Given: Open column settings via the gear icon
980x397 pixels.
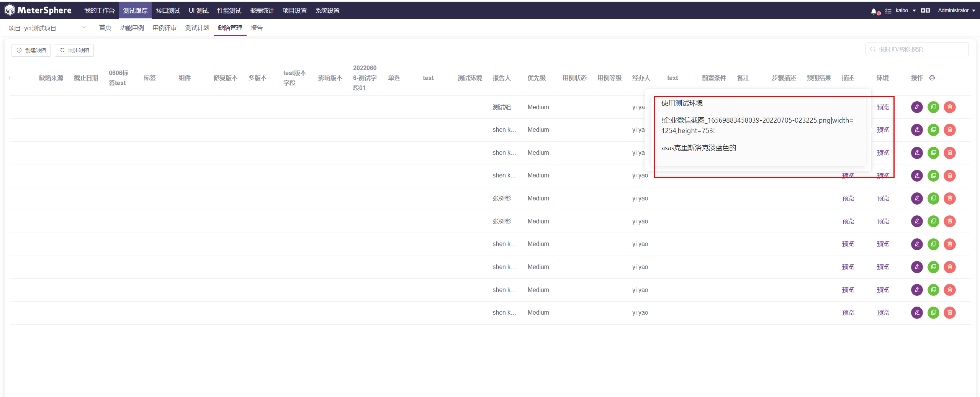Looking at the screenshot, I should [x=932, y=77].
